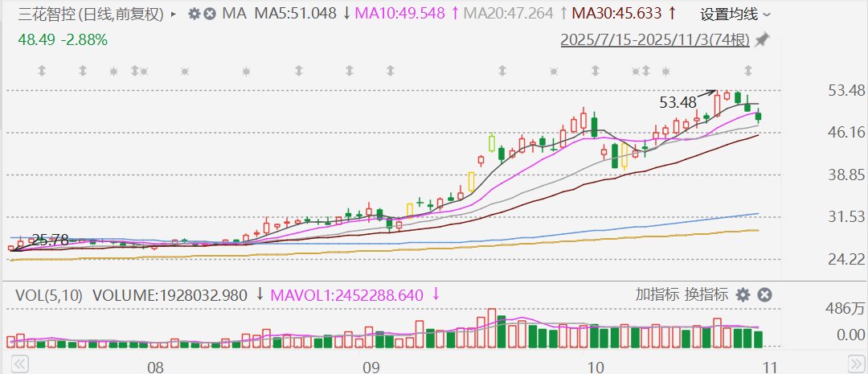Click the leftmost event marker above candles
This screenshot has width=868, height=374.
[x=42, y=71]
